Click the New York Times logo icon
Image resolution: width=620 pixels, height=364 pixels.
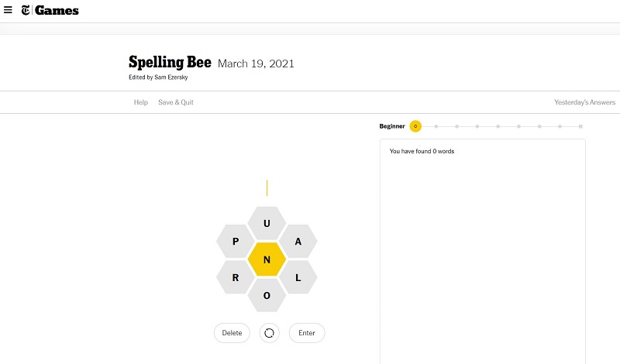[26, 10]
